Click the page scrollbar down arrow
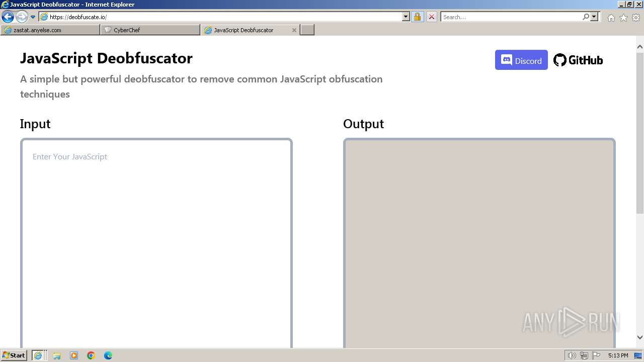644x362 pixels. (640, 337)
